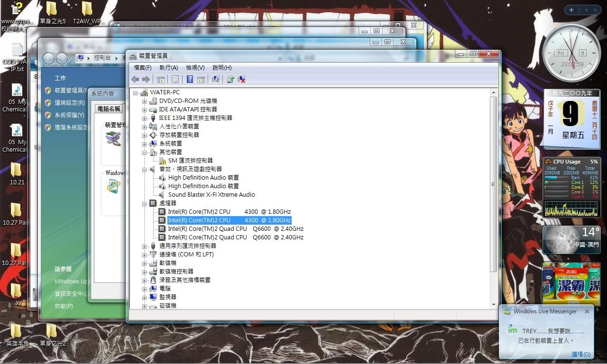Expand the 監視器 monitors node
This screenshot has width=607, height=364.
tap(145, 297)
